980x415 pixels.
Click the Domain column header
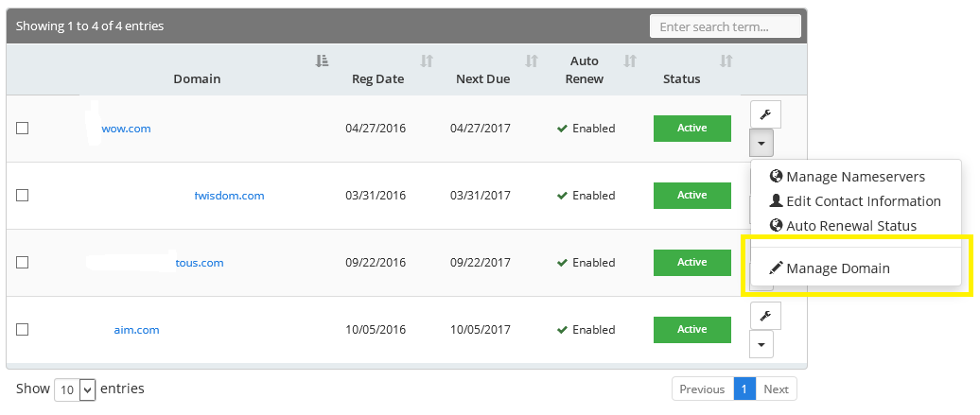197,78
